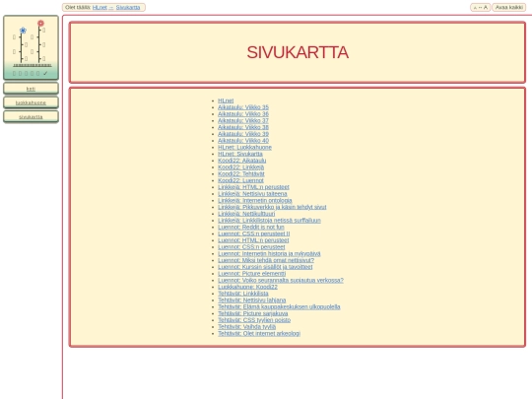
Task: Open Aikataulu: Viikko 38 link
Action: pos(243,127)
